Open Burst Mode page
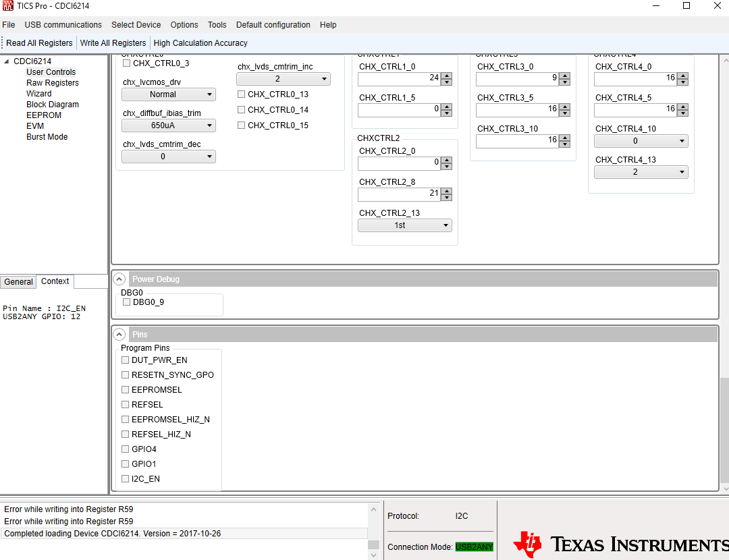This screenshot has height=560, width=729. [x=47, y=137]
